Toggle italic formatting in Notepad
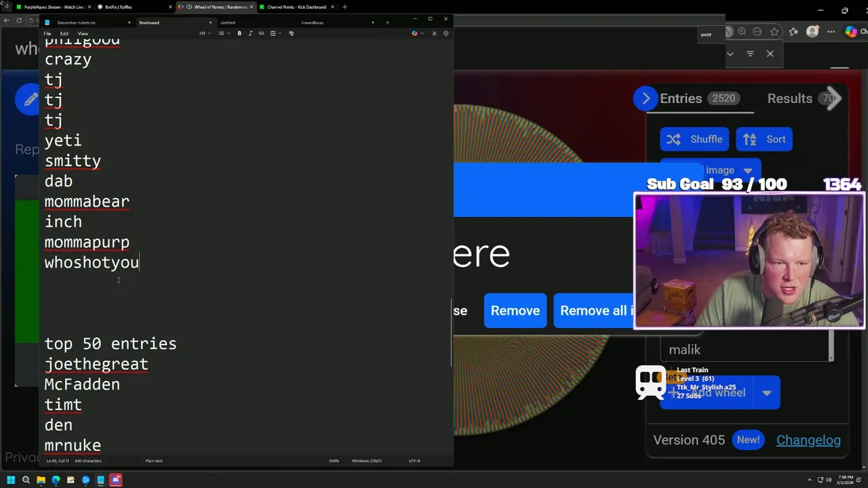Screen dimensions: 868x488 tap(250, 33)
